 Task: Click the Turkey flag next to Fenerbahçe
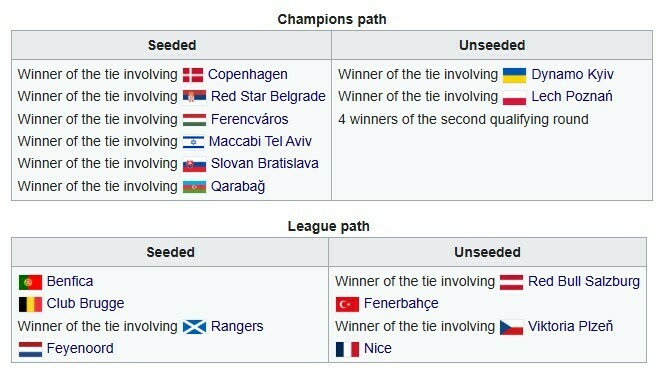[347, 304]
